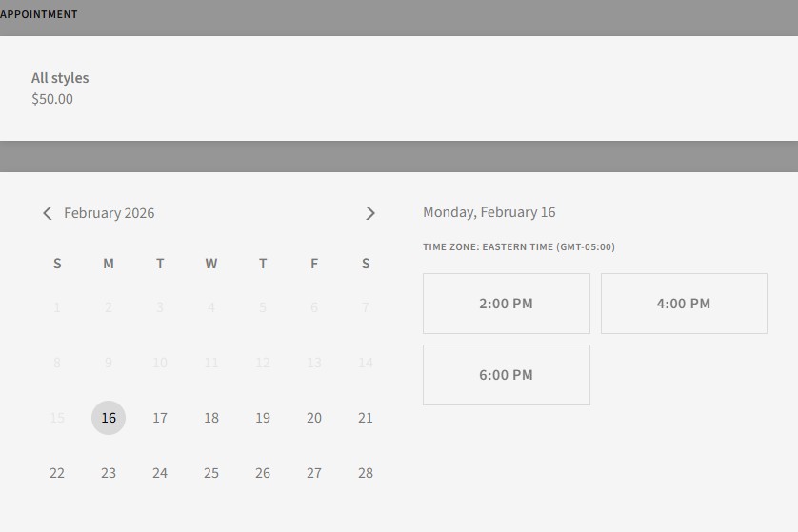Pick the 6:00 PM time slot
Viewport: 798px width, 532px height.
(x=506, y=375)
